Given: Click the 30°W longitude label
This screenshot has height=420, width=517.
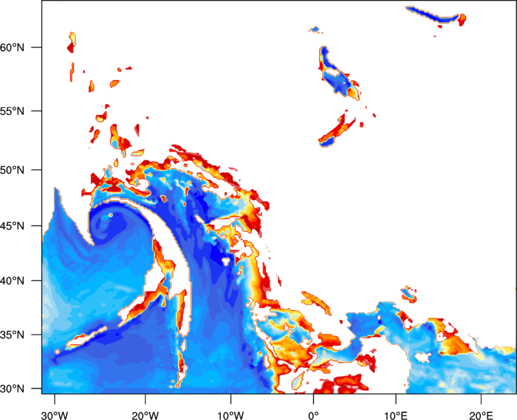Looking at the screenshot, I should (55, 415).
